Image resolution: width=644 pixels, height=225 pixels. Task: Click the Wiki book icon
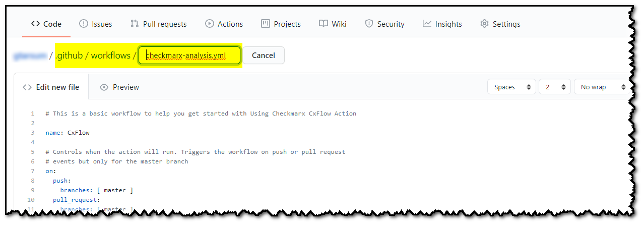coord(324,24)
